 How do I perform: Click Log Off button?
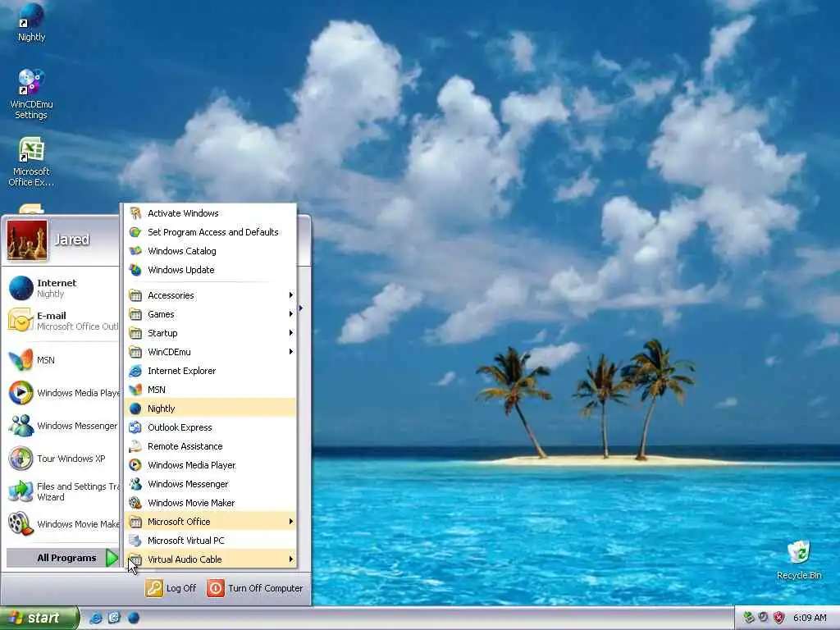[171, 588]
